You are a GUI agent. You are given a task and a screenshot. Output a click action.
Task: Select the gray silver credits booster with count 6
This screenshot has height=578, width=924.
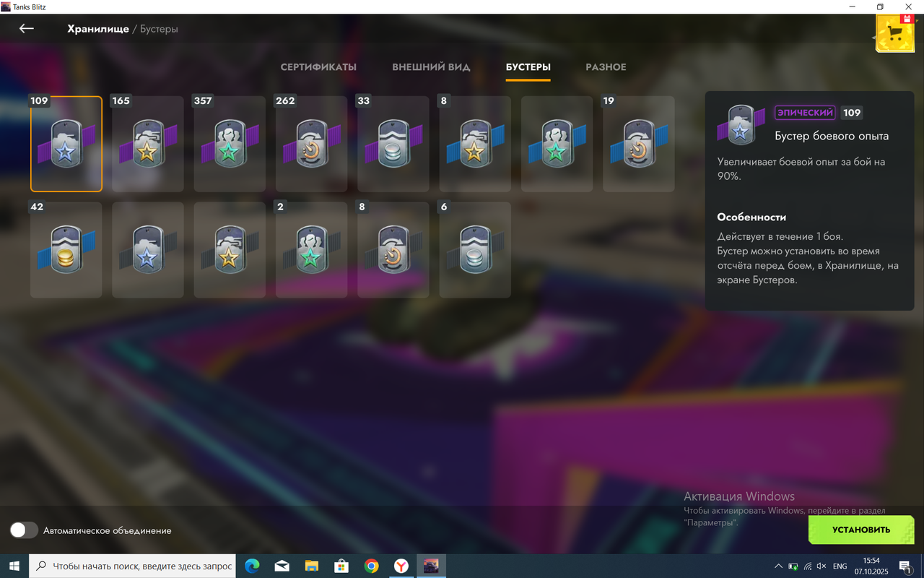(475, 250)
